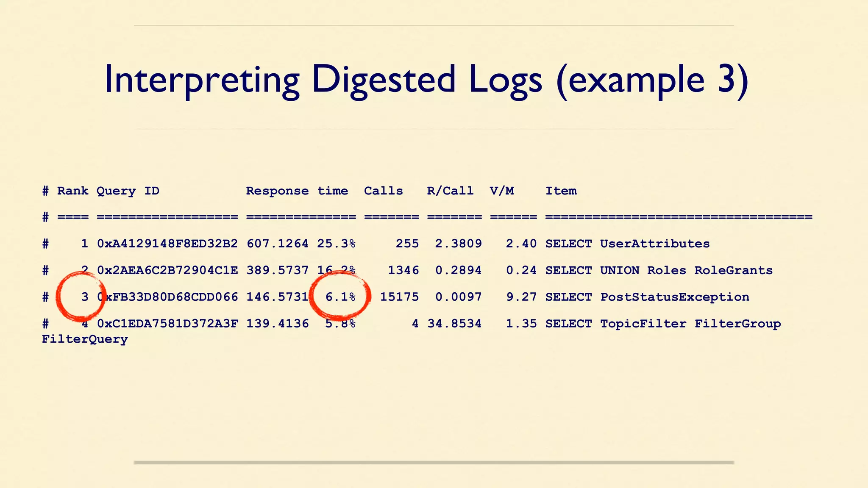Viewport: 868px width, 488px height.
Task: Select the 'Rank' column header
Action: click(x=73, y=191)
